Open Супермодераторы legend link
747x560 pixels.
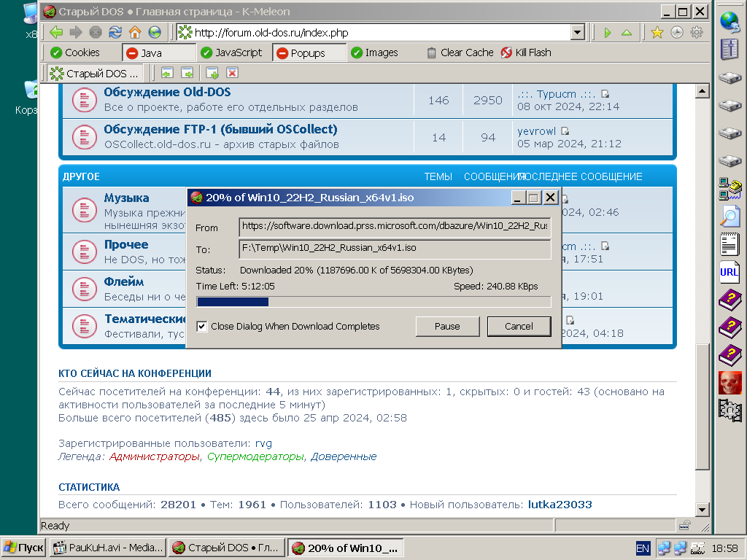pos(255,456)
